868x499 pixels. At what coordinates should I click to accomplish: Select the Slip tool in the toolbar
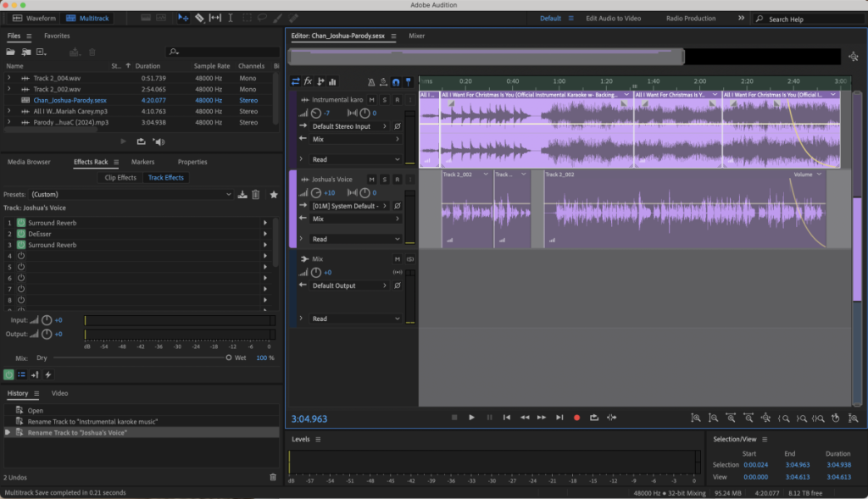click(214, 19)
